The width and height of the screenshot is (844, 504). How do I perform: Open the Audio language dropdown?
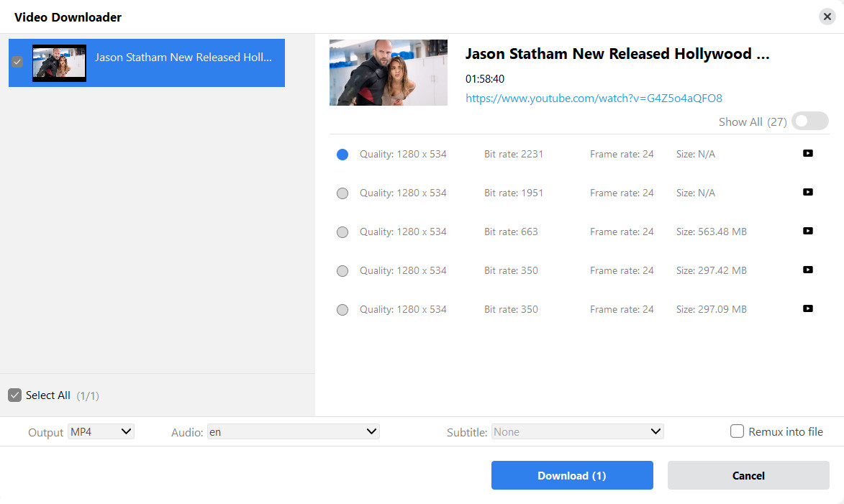[x=294, y=431]
